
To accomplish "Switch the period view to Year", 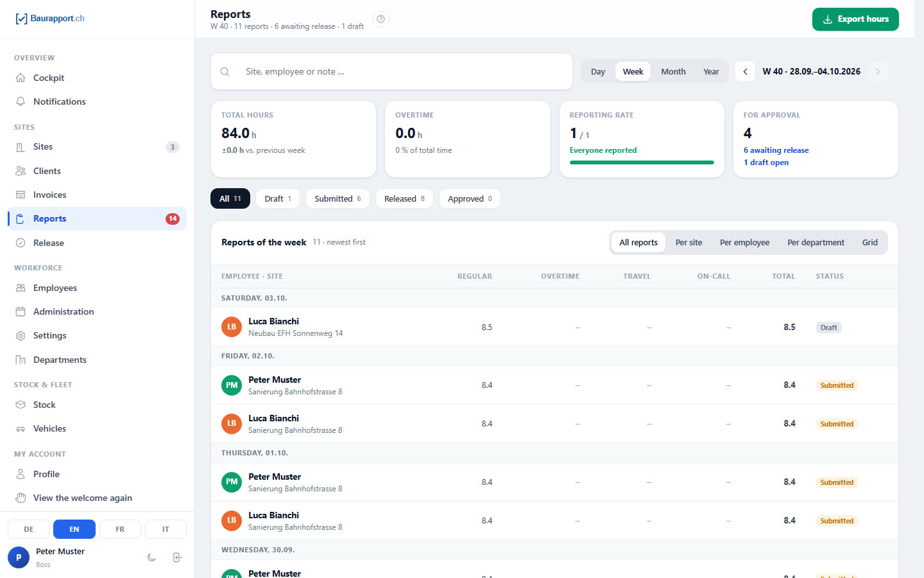I will [x=711, y=71].
